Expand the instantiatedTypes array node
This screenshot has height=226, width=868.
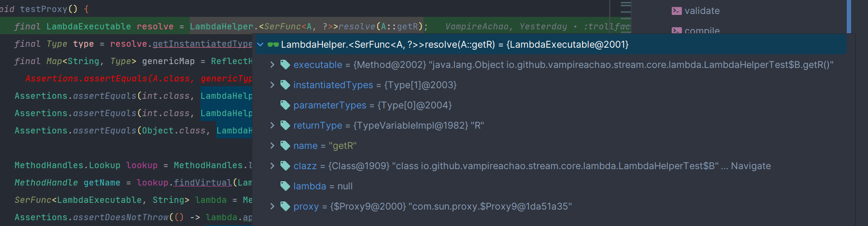pos(272,85)
